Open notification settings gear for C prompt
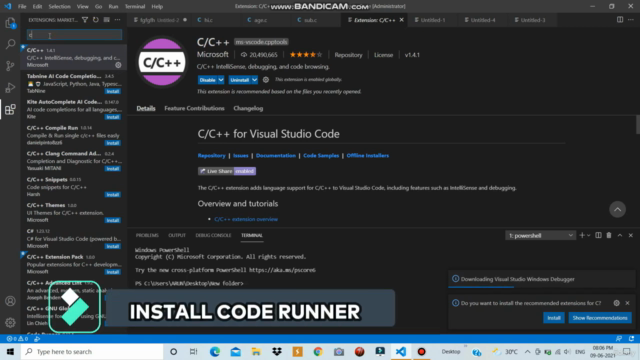 coord(616,303)
